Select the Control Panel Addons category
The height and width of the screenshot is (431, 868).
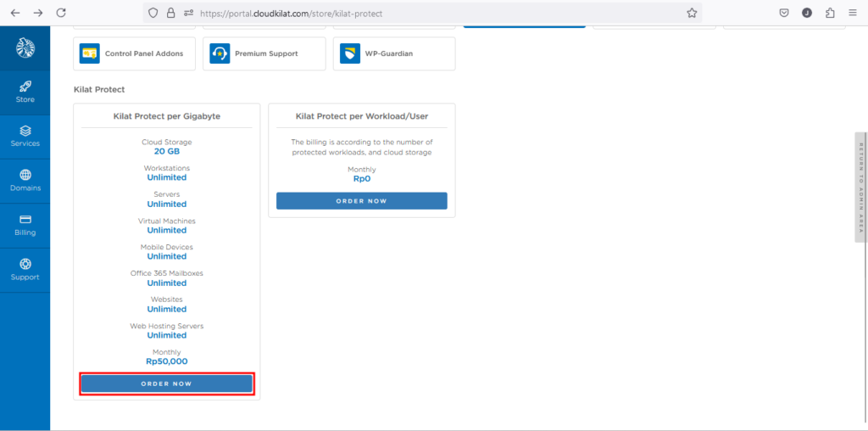pos(134,53)
